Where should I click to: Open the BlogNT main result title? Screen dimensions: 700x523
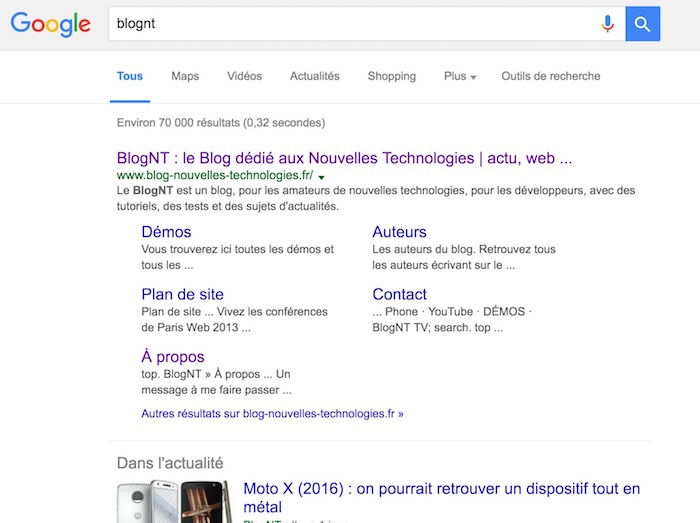[x=344, y=158]
